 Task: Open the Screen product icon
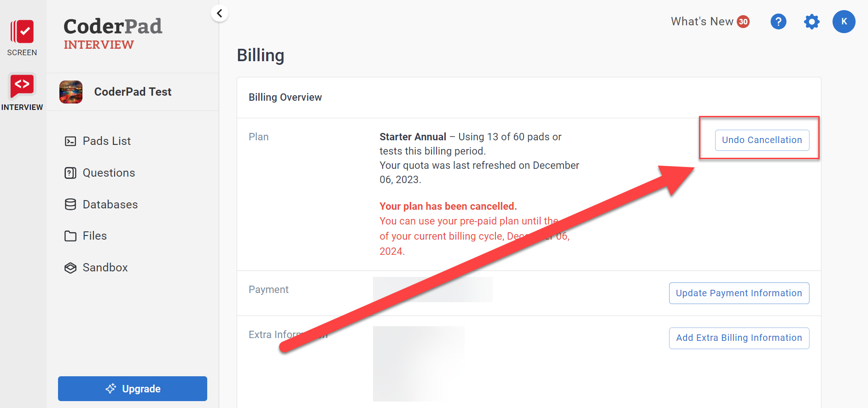tap(22, 32)
